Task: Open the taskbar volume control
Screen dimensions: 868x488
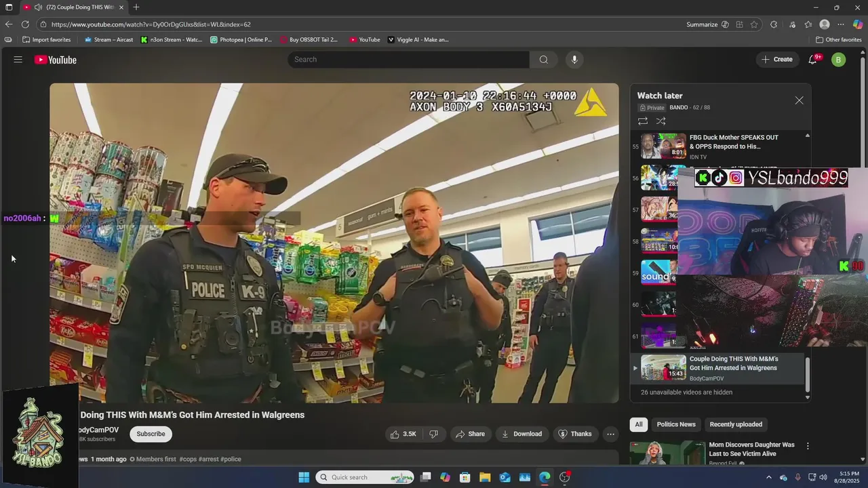Action: (823, 477)
